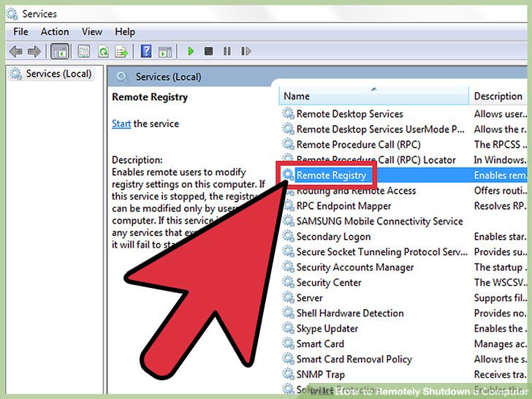532x399 pixels.
Task: Click gear icon beside Security Center
Action: coord(288,282)
